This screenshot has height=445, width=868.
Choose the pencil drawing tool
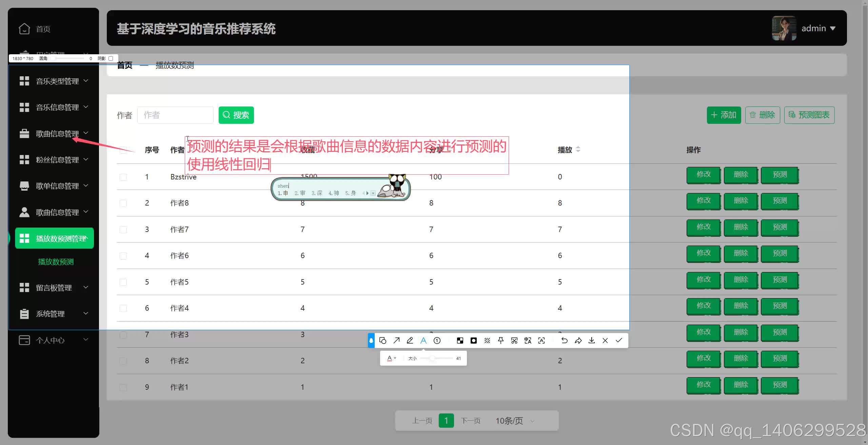pyautogui.click(x=410, y=341)
